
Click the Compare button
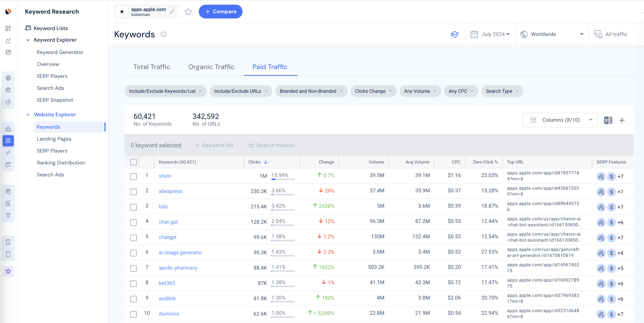(x=221, y=12)
